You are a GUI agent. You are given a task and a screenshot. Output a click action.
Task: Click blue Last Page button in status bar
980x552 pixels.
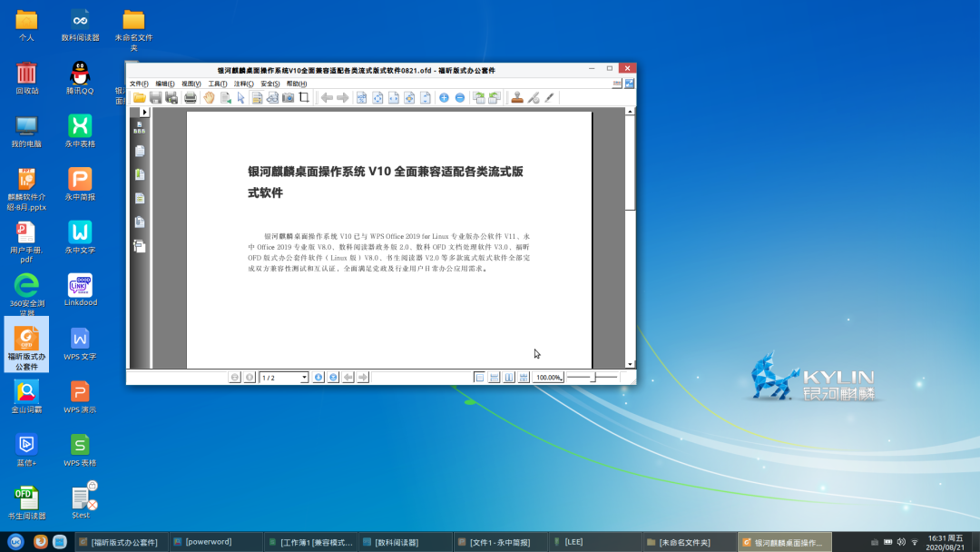point(333,378)
